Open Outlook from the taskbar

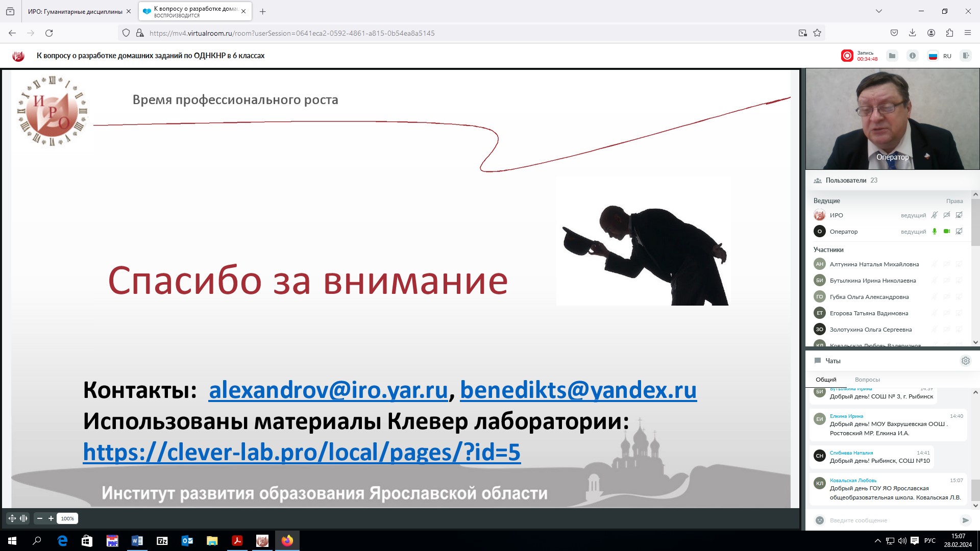coord(187,541)
